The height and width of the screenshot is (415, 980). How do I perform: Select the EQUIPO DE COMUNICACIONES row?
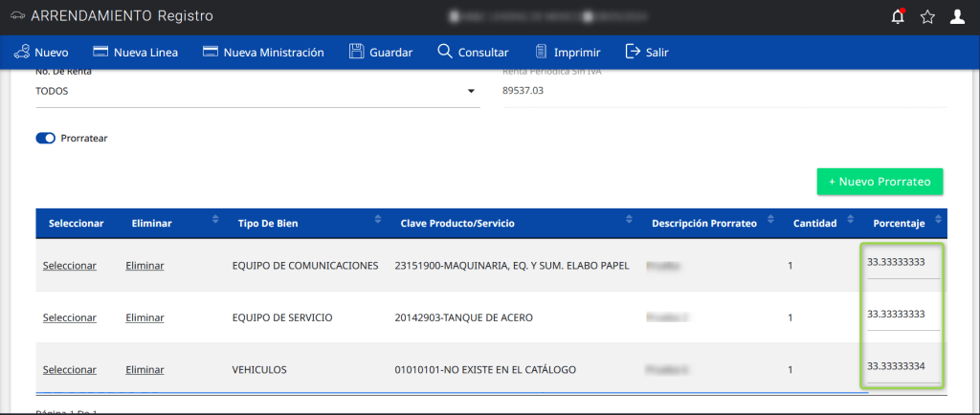click(x=70, y=266)
